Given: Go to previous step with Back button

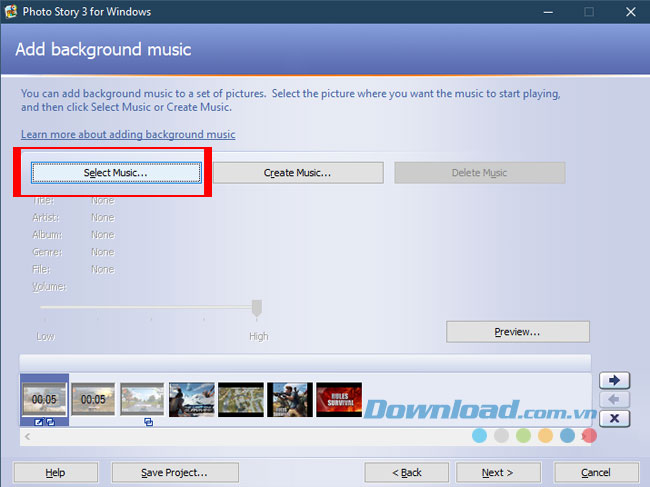Looking at the screenshot, I should coord(407,472).
